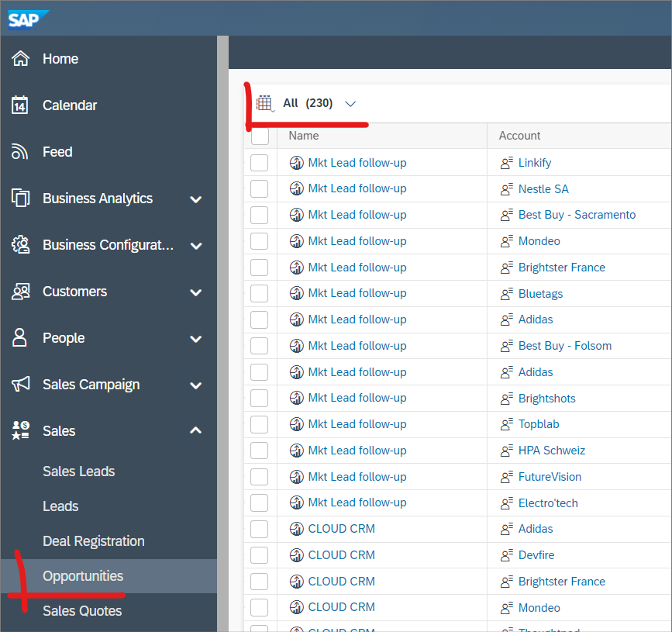Click the Feed signal icon
Image resolution: width=672 pixels, height=632 pixels.
pyautogui.click(x=21, y=152)
